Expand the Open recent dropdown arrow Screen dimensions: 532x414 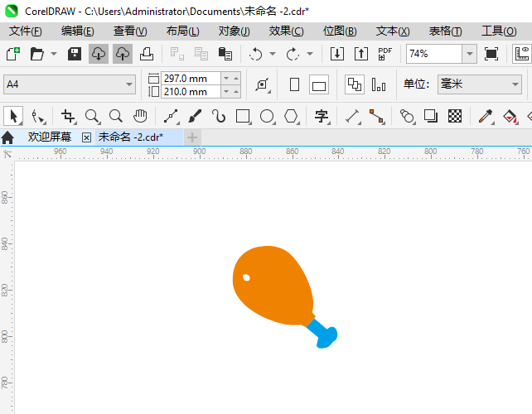54,54
